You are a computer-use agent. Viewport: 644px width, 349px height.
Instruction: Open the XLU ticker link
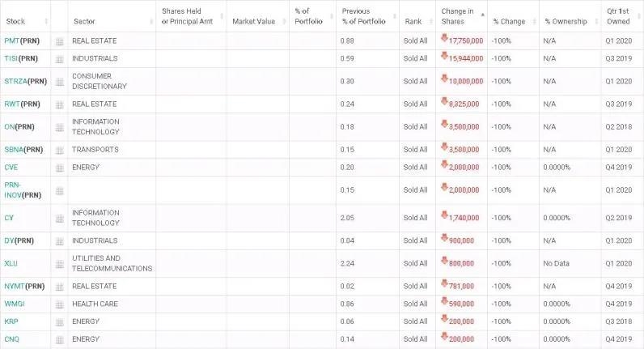[11, 263]
